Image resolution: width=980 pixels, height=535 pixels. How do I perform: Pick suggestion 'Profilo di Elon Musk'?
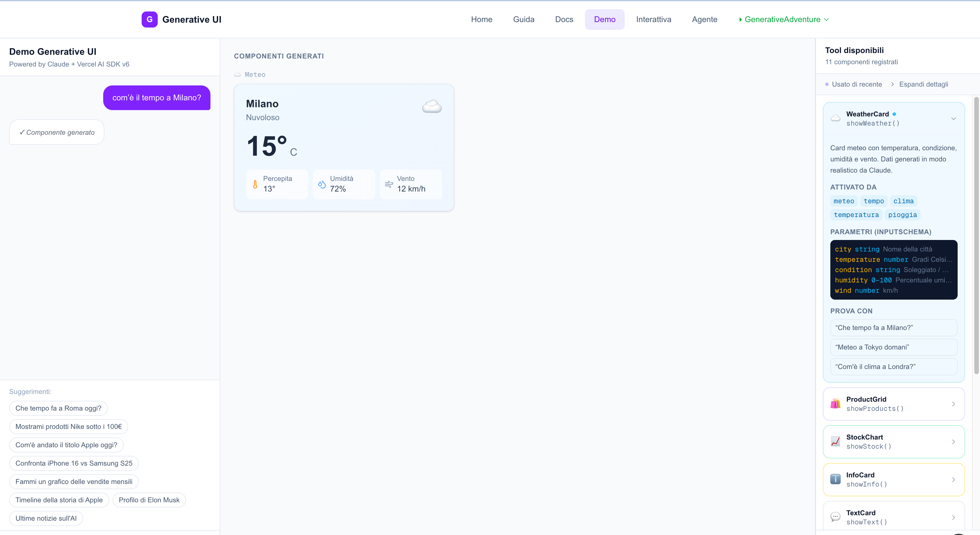click(x=149, y=500)
